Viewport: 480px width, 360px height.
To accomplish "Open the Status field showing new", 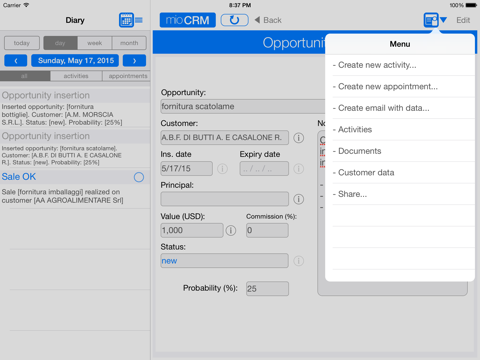I will [224, 261].
